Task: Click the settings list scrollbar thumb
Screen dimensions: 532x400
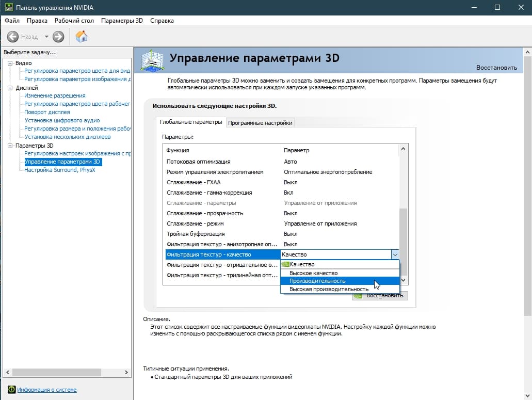Action: (x=403, y=241)
